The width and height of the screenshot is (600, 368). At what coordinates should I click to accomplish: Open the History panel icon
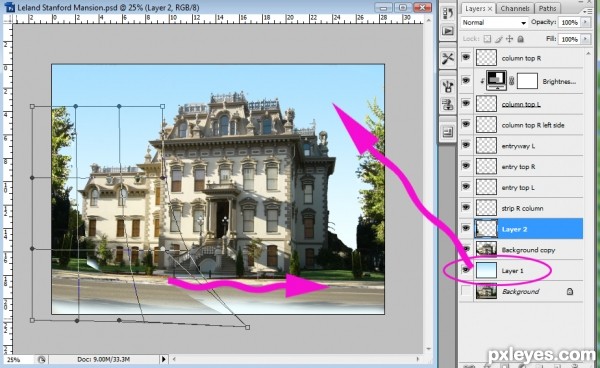(448, 13)
